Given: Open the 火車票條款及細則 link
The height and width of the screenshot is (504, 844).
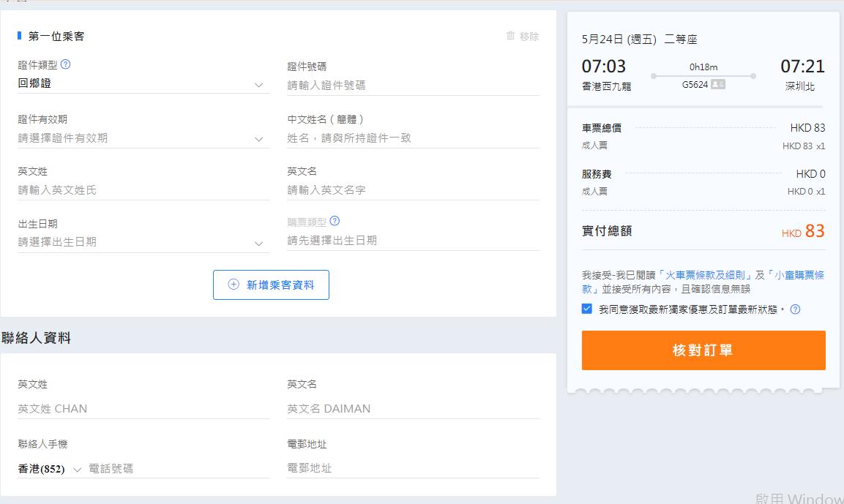Looking at the screenshot, I should click(x=706, y=275).
